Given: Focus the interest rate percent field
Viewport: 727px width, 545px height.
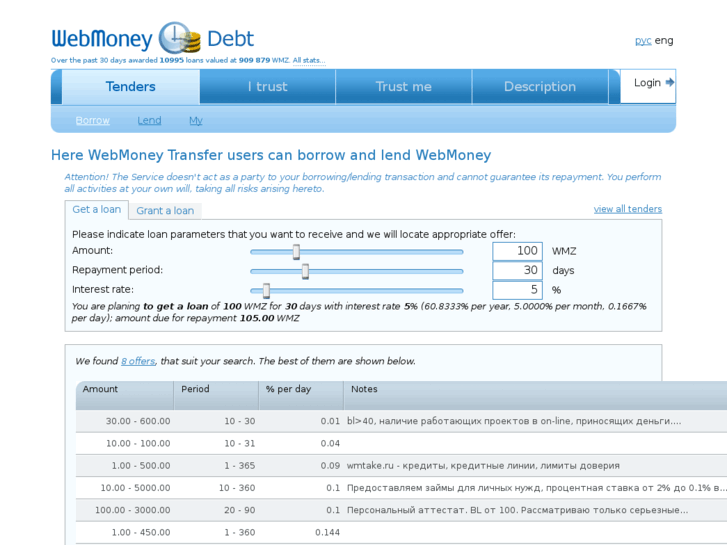Looking at the screenshot, I should (x=517, y=290).
